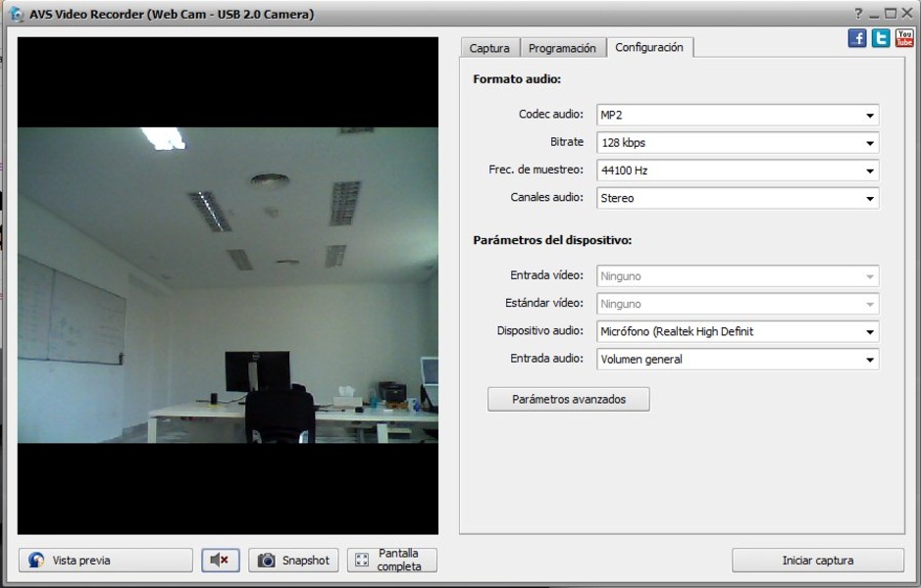Click the Formato audio: heading

tap(517, 79)
